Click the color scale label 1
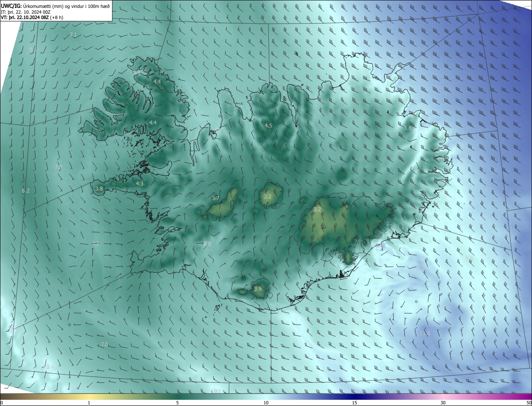532x406 pixels. click(89, 403)
